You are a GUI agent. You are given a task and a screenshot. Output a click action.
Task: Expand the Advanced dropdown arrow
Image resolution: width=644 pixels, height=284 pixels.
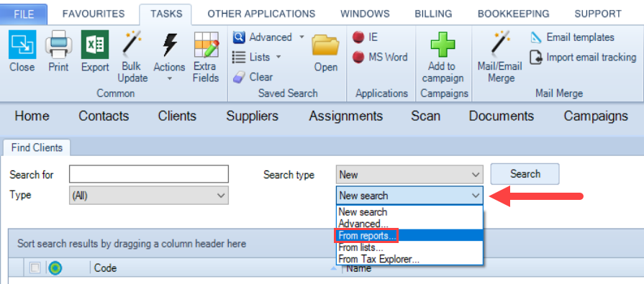pos(301,37)
